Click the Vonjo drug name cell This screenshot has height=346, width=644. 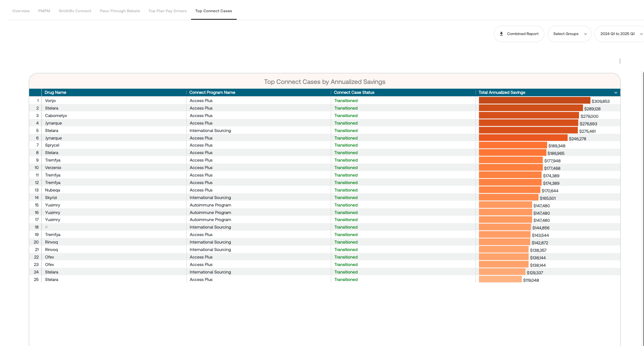(x=50, y=101)
